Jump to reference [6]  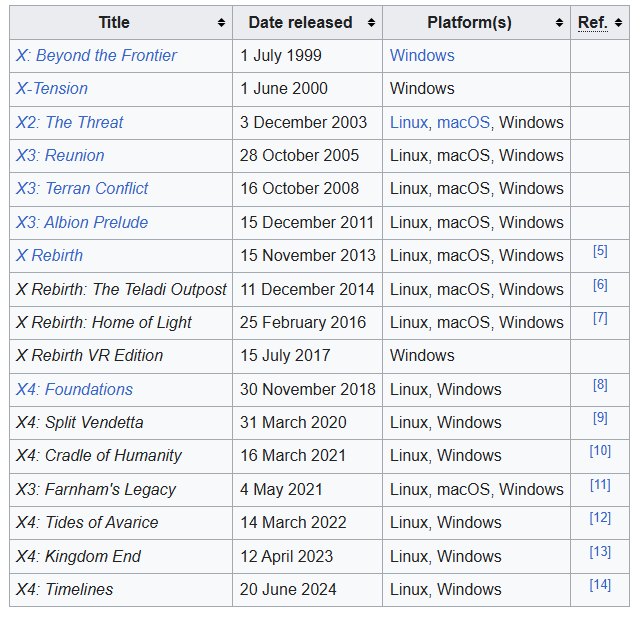(600, 285)
